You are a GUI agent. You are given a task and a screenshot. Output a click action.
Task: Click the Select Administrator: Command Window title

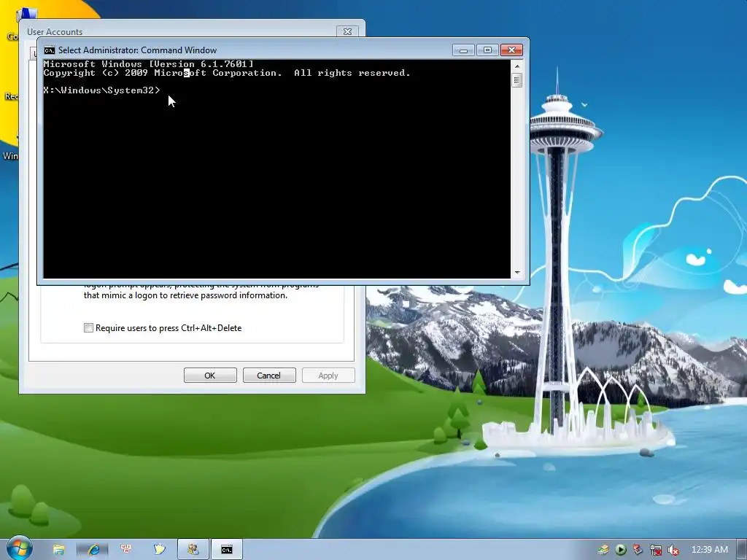point(137,50)
